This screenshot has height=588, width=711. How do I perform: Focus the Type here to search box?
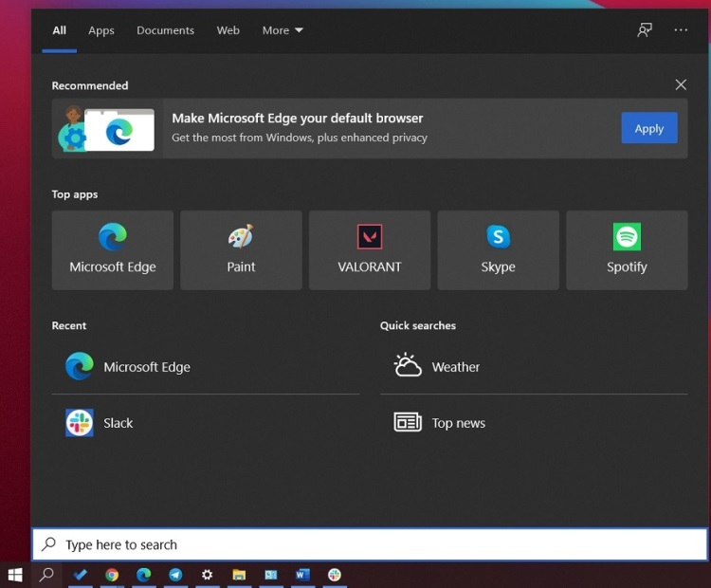pyautogui.click(x=370, y=544)
